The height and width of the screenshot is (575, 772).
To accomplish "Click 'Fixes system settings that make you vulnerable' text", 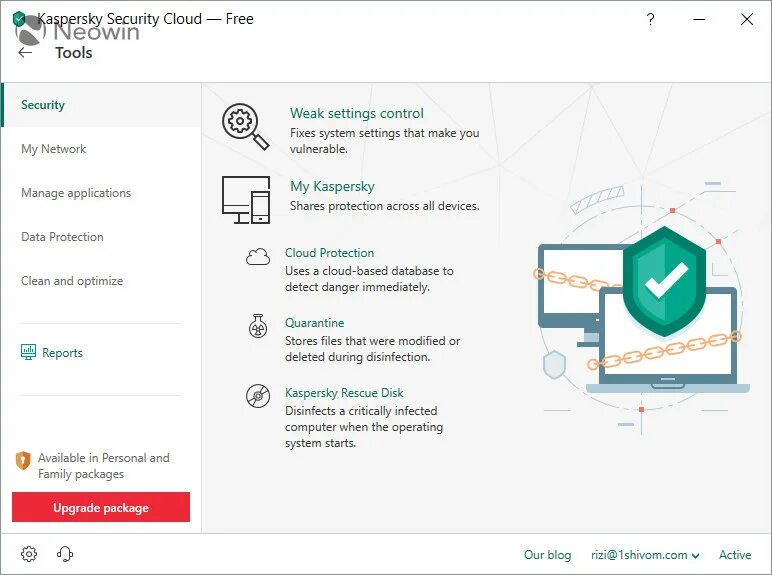I will (x=385, y=141).
